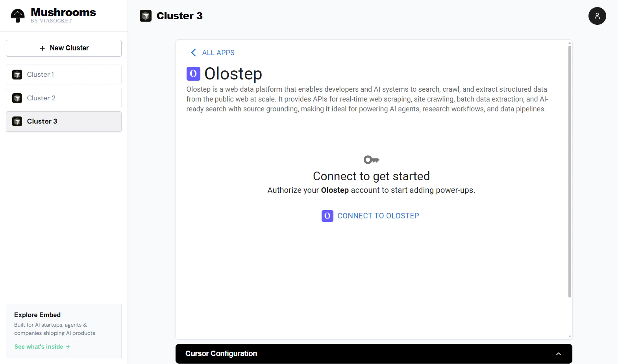The image size is (618, 364).
Task: Click the Mushrooms logo icon
Action: pyautogui.click(x=17, y=15)
